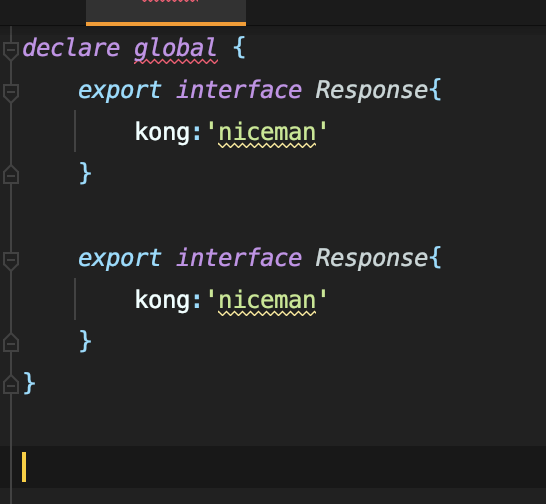Click 'interface' in the first declaration

pyautogui.click(x=239, y=90)
